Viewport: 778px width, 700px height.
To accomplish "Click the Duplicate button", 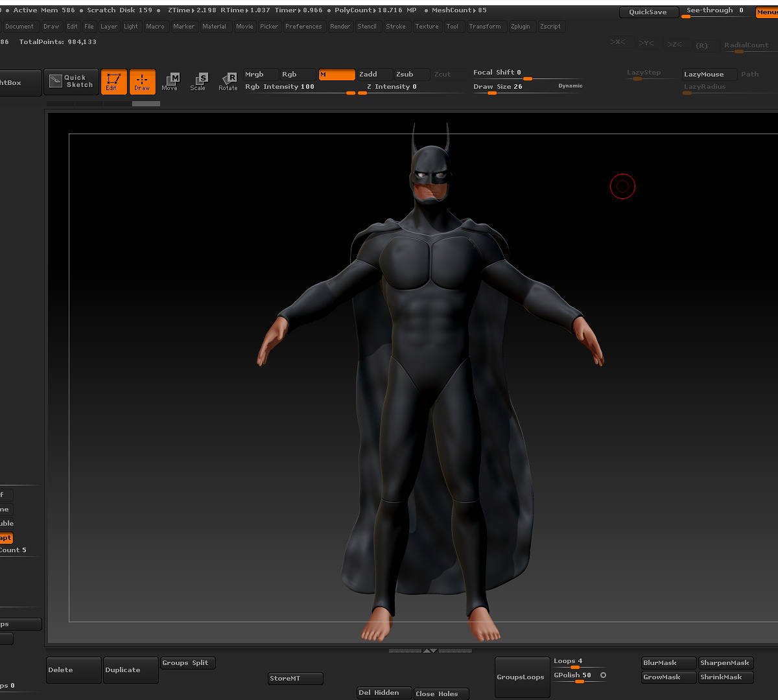I will pos(131,670).
